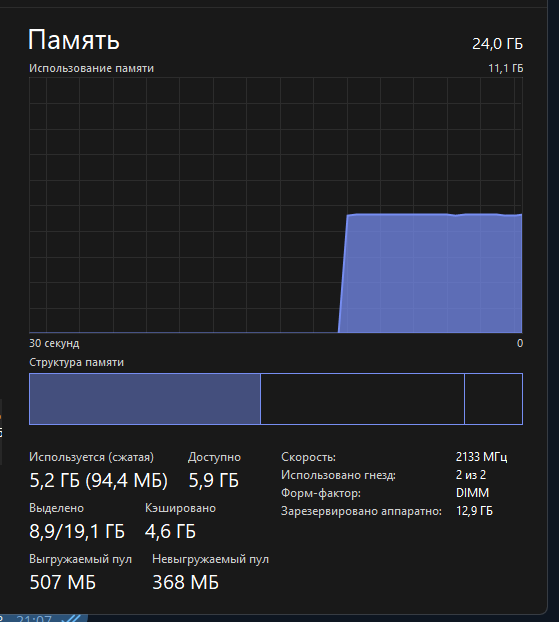Click the Кэшировано 4,6 ГБ value
Screen dimensions: 559x622
click(170, 531)
